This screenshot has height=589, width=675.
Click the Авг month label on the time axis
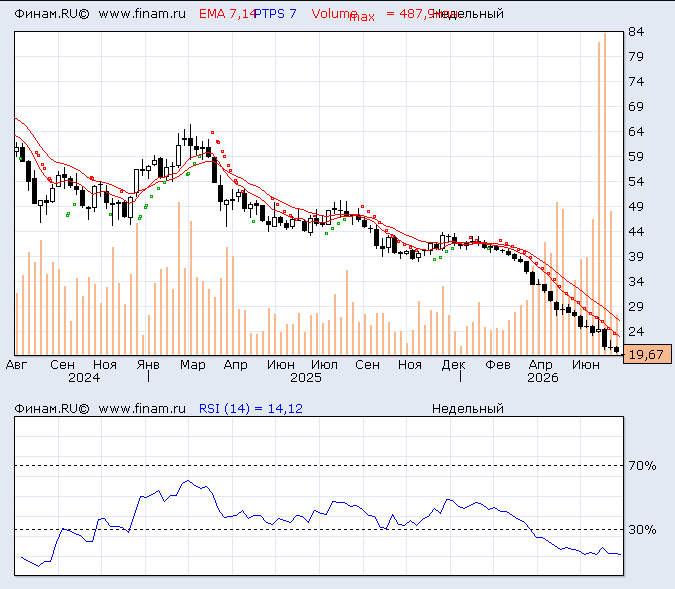click(x=16, y=365)
